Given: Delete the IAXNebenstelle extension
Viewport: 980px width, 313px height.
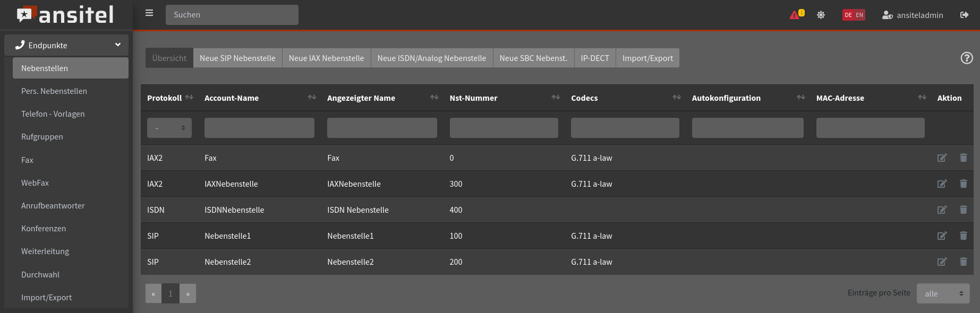Looking at the screenshot, I should (x=963, y=184).
